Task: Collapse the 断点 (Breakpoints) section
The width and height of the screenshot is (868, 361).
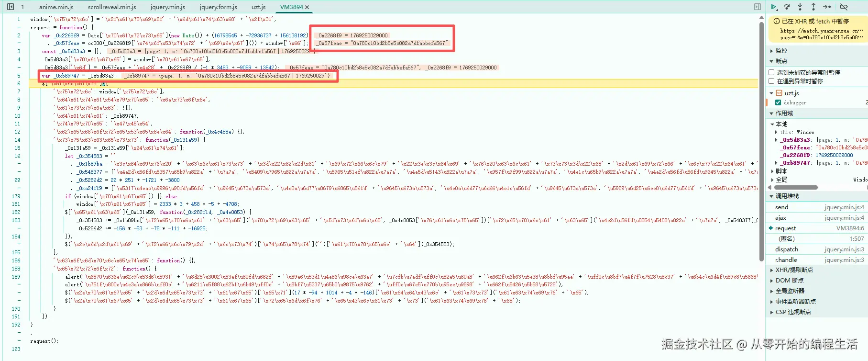Action: click(771, 61)
